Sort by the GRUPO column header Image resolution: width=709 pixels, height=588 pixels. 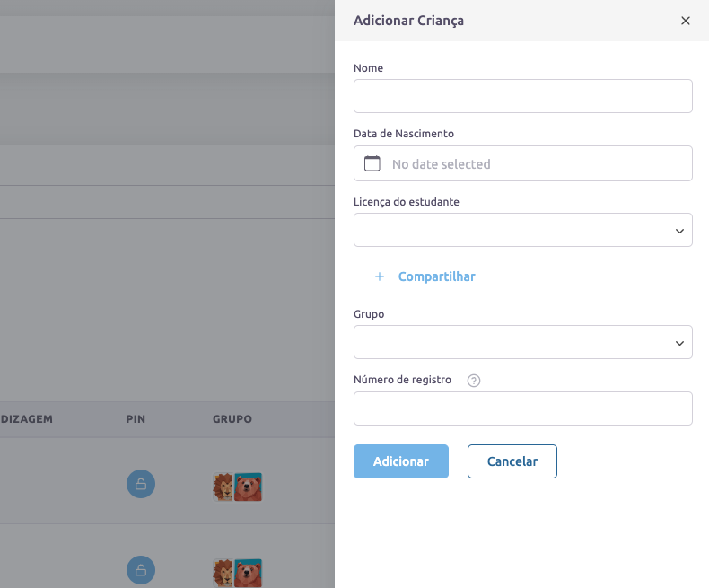tap(232, 419)
